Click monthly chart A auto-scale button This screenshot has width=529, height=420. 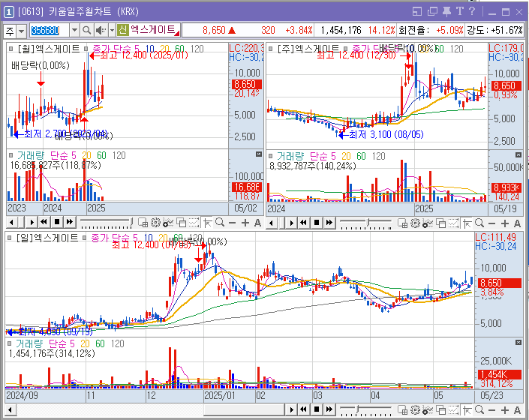click(257, 223)
